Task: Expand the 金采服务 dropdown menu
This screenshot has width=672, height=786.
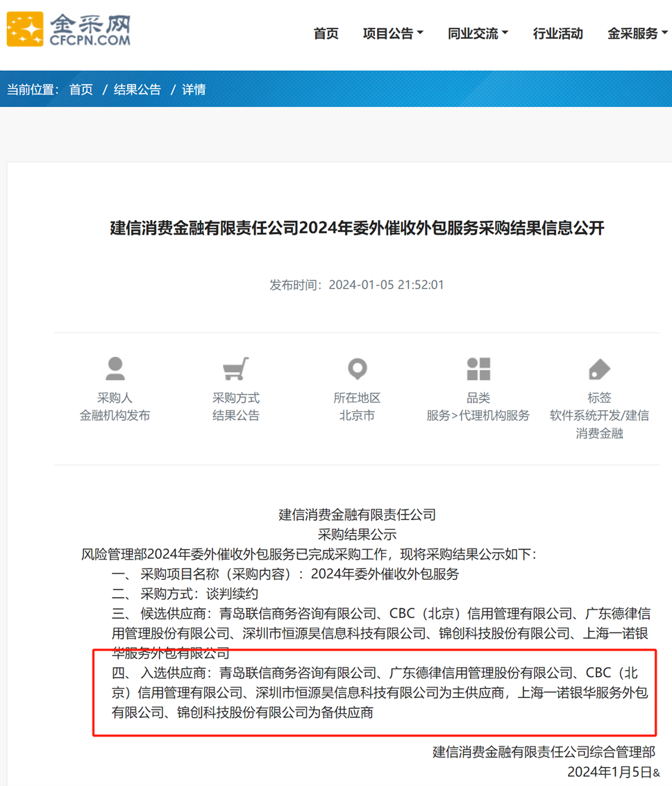Action: click(x=637, y=33)
